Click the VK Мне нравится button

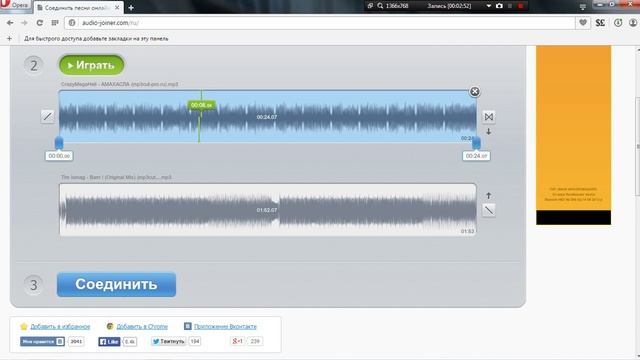click(x=42, y=341)
